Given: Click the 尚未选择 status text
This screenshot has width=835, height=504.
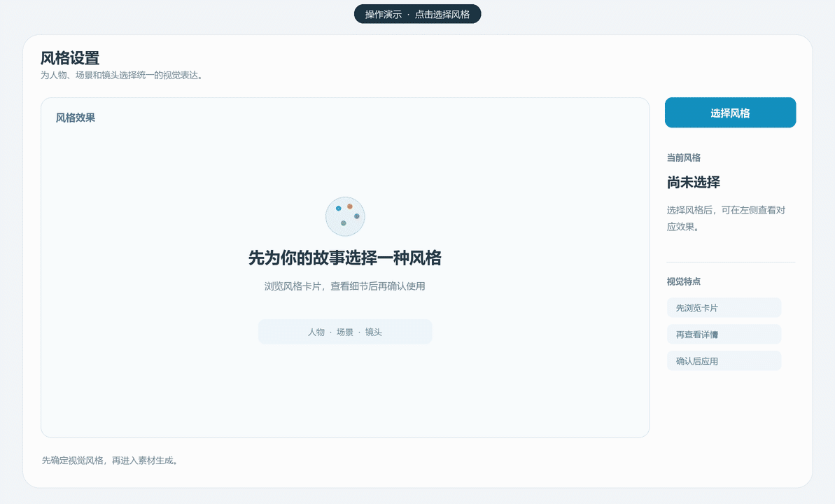Looking at the screenshot, I should click(694, 182).
